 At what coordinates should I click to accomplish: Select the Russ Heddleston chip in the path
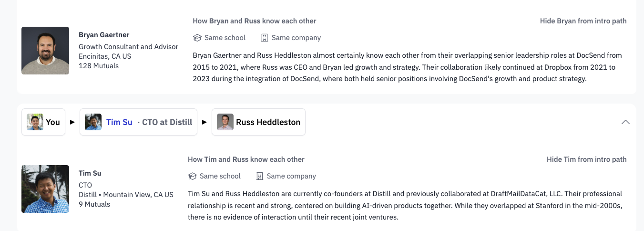(x=258, y=122)
